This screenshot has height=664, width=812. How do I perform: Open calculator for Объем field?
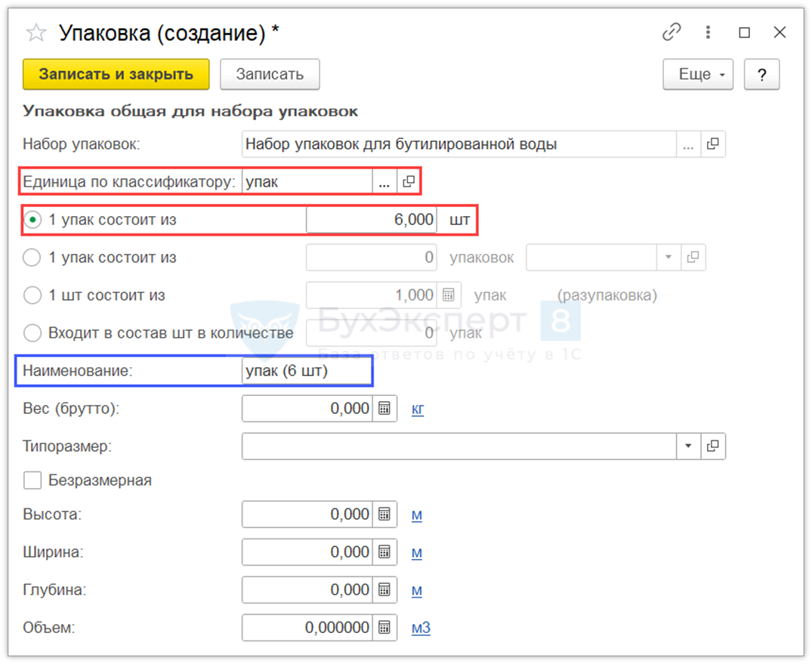pos(384,628)
